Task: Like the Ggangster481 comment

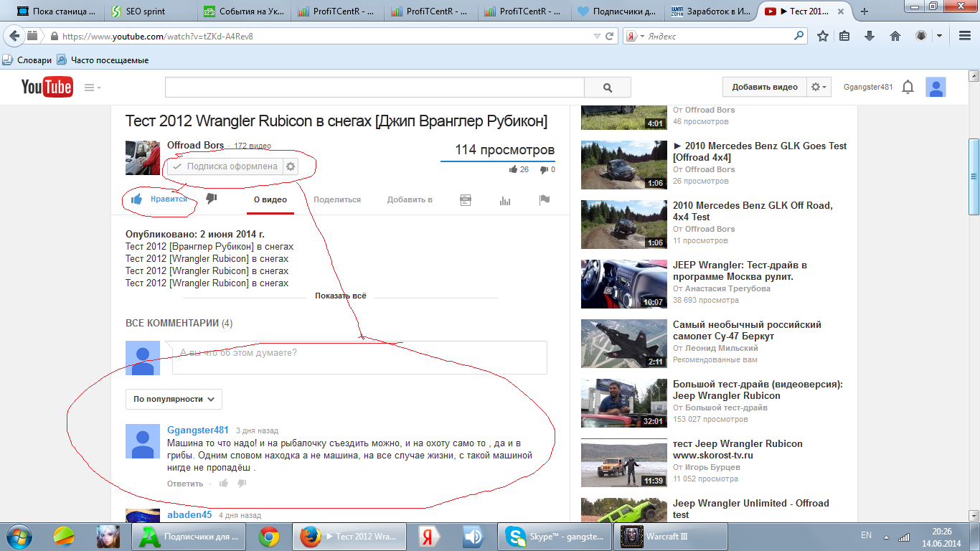Action: click(x=224, y=484)
